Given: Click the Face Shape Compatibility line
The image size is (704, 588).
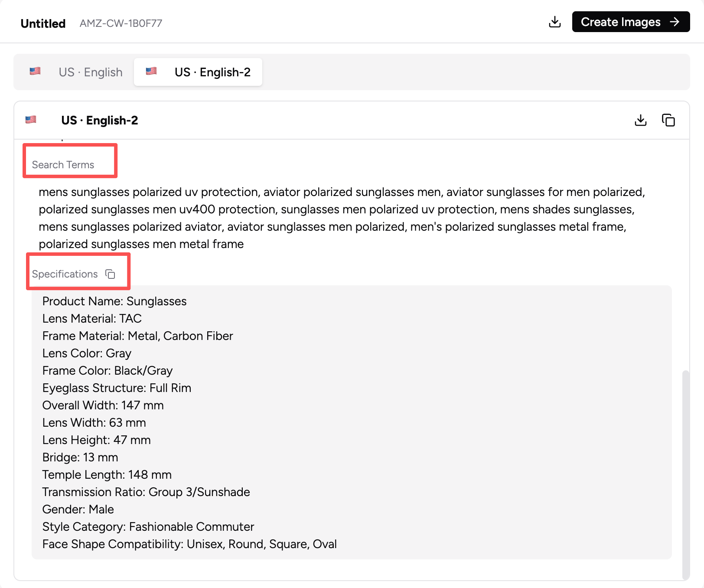Looking at the screenshot, I should [189, 544].
